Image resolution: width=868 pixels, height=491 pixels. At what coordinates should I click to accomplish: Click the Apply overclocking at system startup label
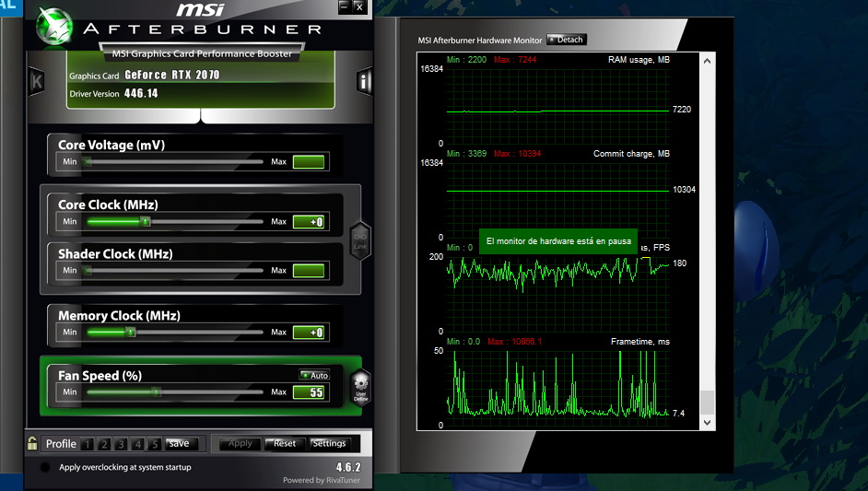click(125, 467)
